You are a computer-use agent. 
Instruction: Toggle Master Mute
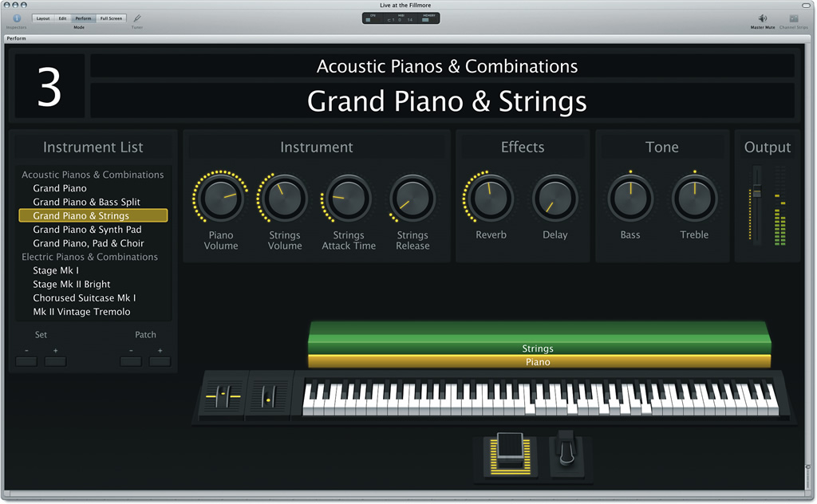pos(761,19)
